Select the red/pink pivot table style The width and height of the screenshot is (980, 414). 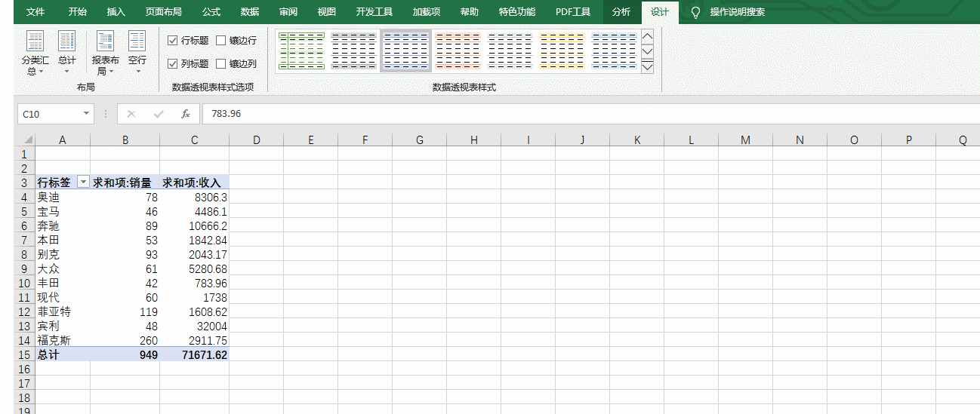(458, 51)
